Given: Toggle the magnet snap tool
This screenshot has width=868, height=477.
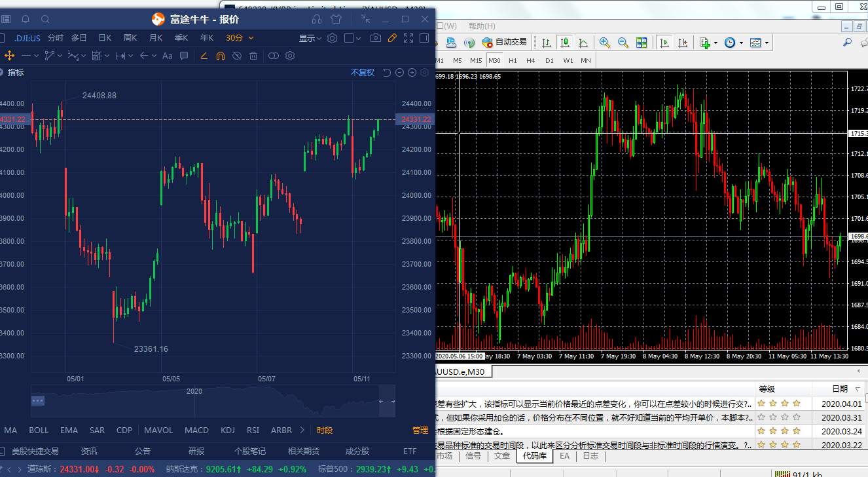Looking at the screenshot, I should coord(221,56).
